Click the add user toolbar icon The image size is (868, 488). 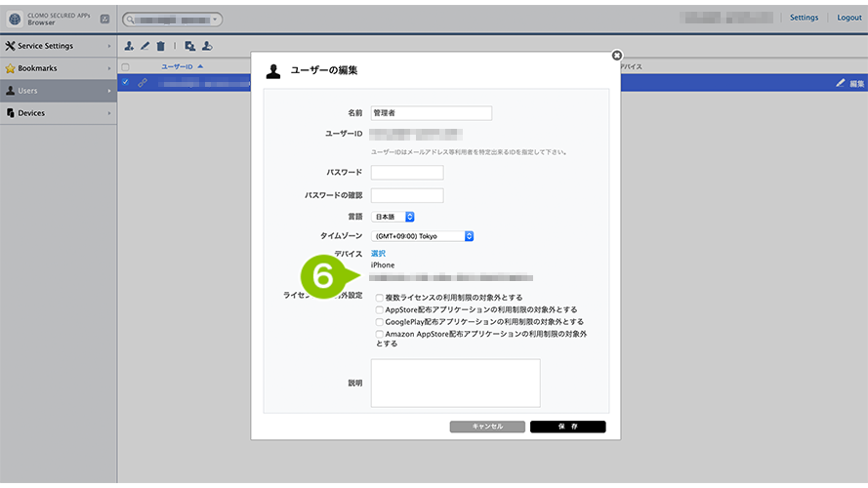(x=129, y=46)
